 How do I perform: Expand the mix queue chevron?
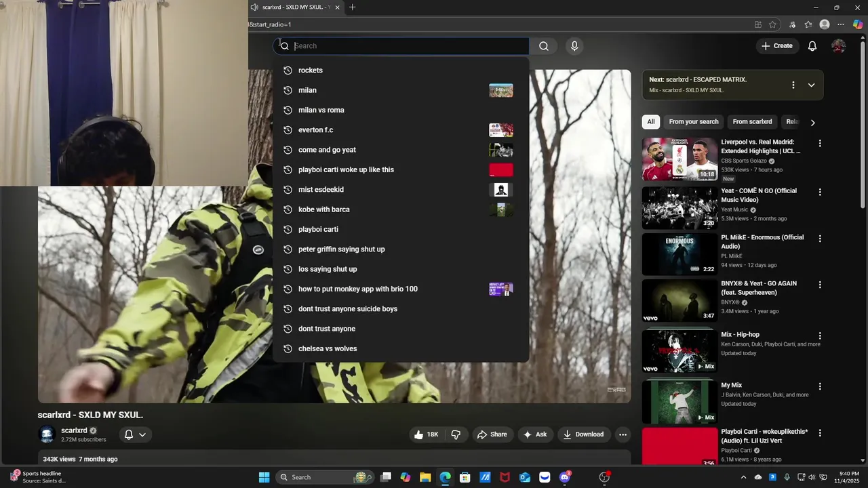pyautogui.click(x=811, y=85)
